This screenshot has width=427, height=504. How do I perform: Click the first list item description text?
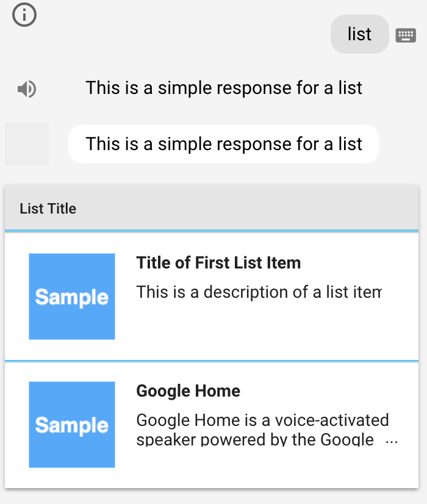pyautogui.click(x=259, y=292)
